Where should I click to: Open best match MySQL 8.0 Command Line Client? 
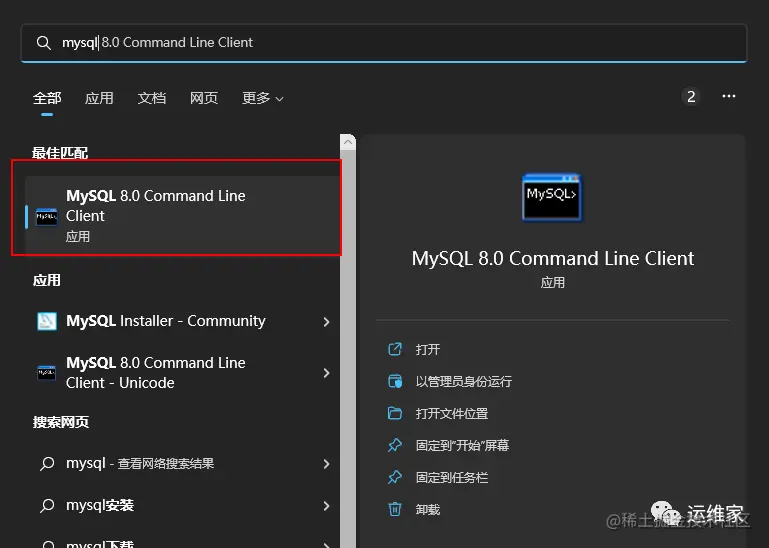[182, 215]
